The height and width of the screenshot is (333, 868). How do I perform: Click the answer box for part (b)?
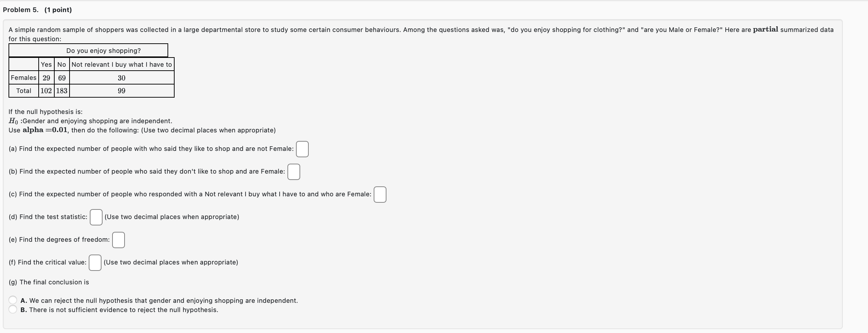tap(293, 171)
